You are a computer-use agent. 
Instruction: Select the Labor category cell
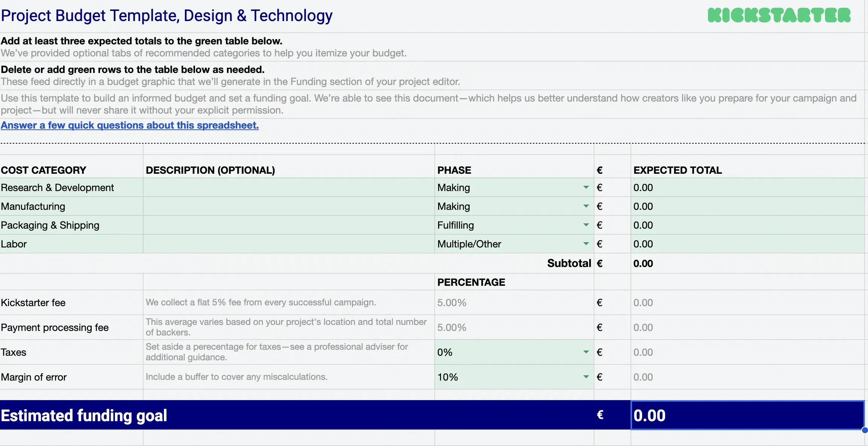tap(71, 244)
